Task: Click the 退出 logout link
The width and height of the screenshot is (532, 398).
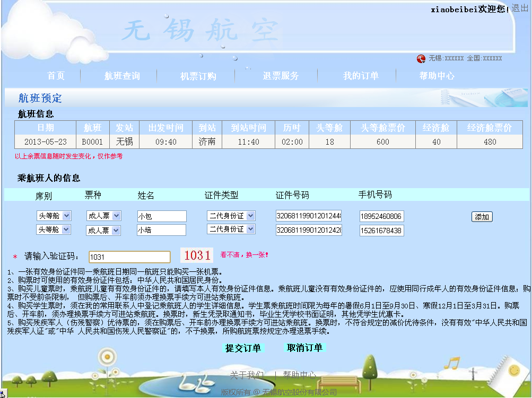Action: (520, 8)
